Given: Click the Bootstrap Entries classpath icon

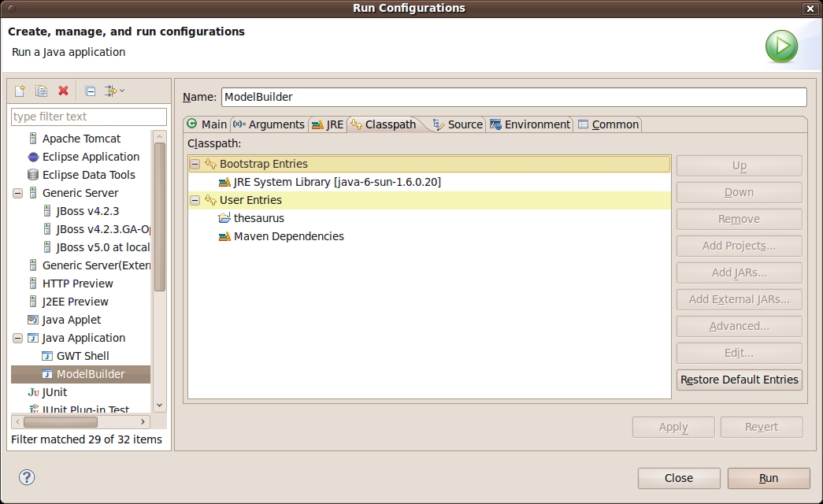Looking at the screenshot, I should tap(210, 164).
